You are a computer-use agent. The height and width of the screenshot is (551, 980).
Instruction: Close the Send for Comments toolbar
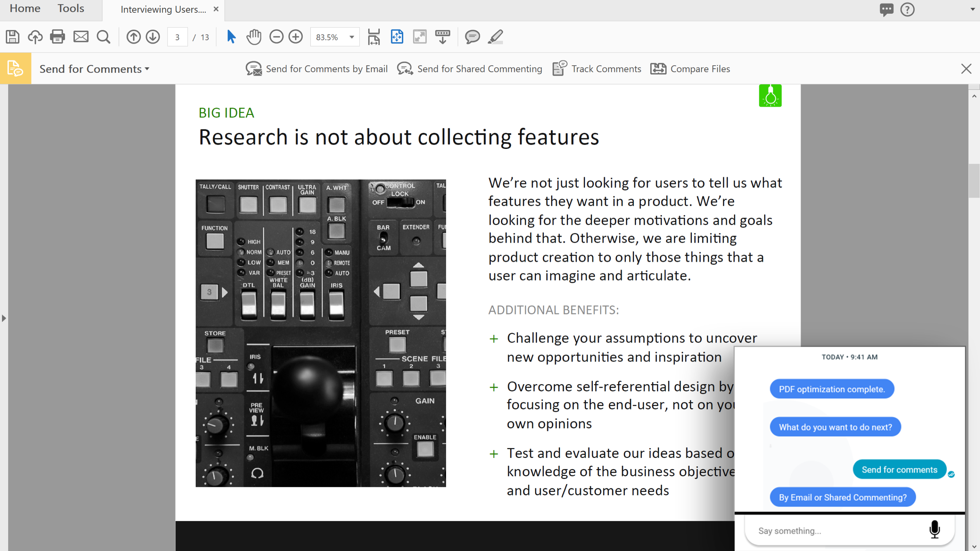tap(966, 69)
